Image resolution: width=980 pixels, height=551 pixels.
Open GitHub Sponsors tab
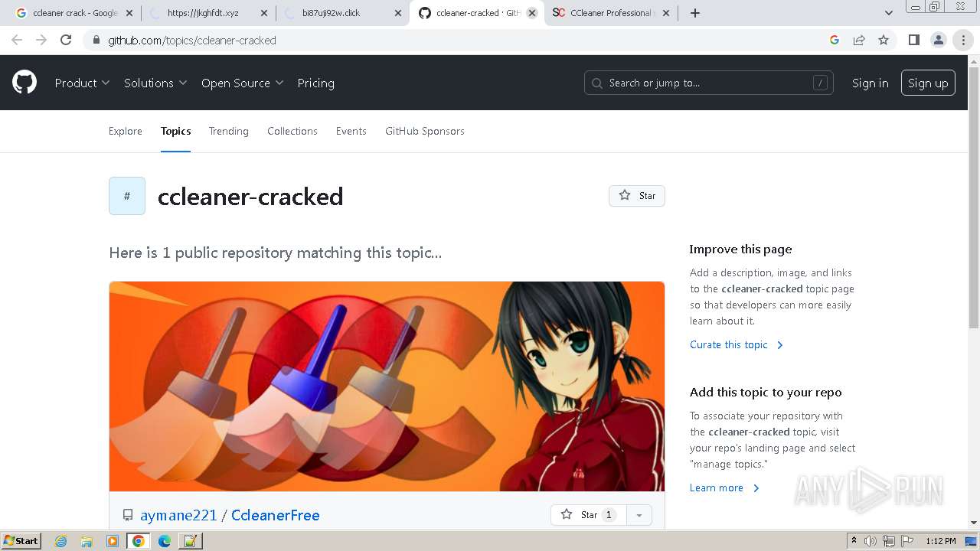[x=425, y=131]
